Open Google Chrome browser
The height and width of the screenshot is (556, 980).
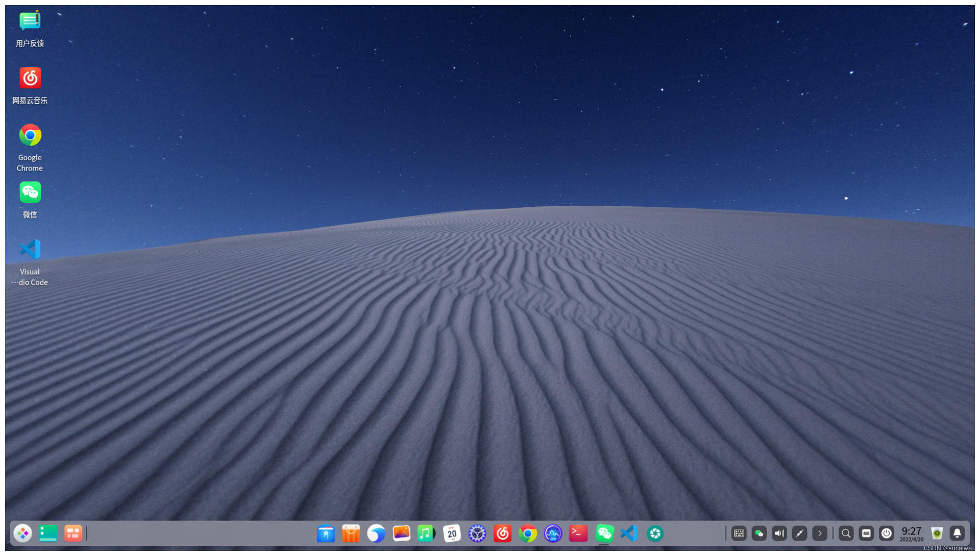coord(30,135)
